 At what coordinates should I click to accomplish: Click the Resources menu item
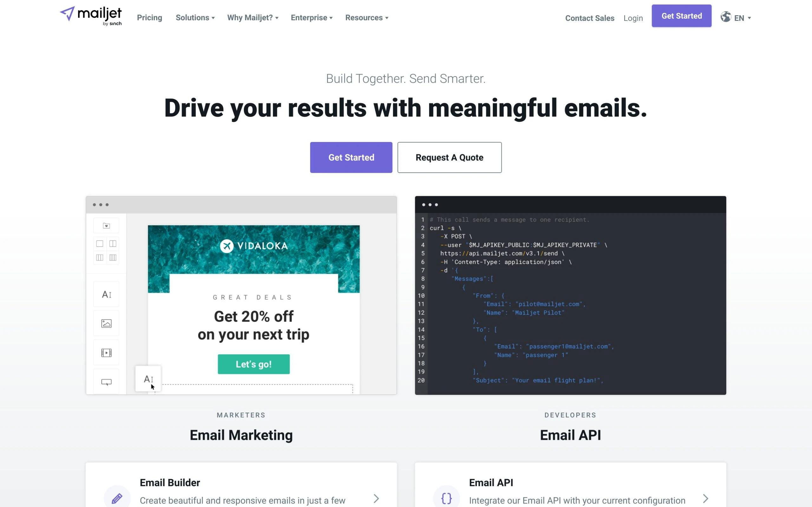coord(367,17)
